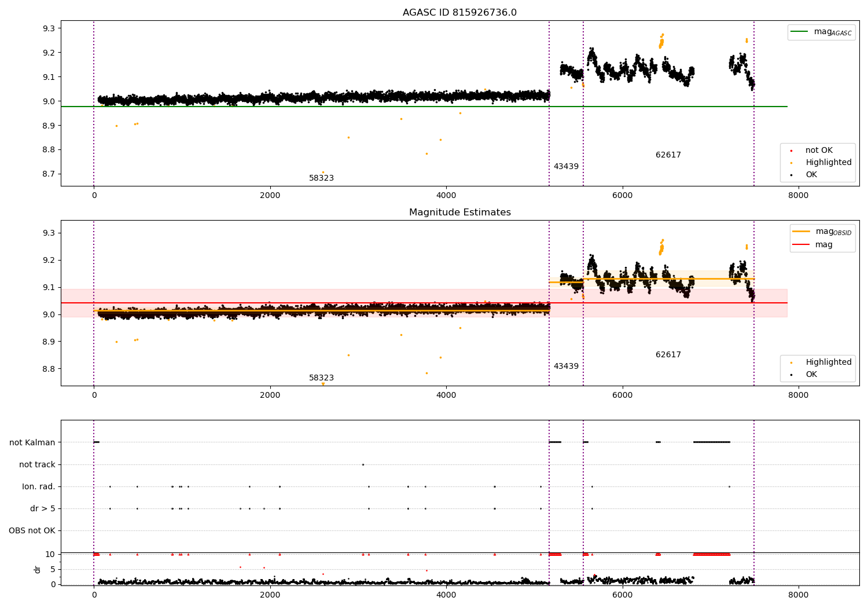Screen dimensions: 868x608
Task: Click the 8000 x-tick under the bottom plot
Action: pos(799,595)
